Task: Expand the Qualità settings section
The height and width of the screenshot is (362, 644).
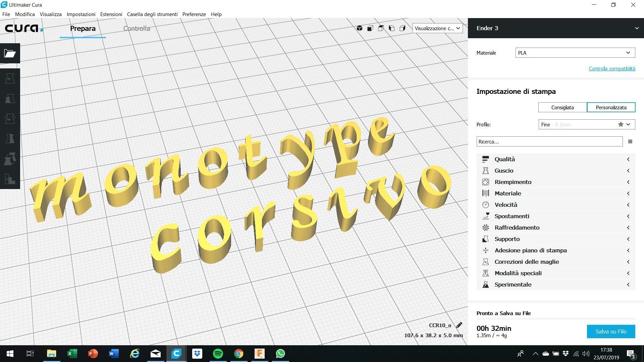Action: point(556,159)
